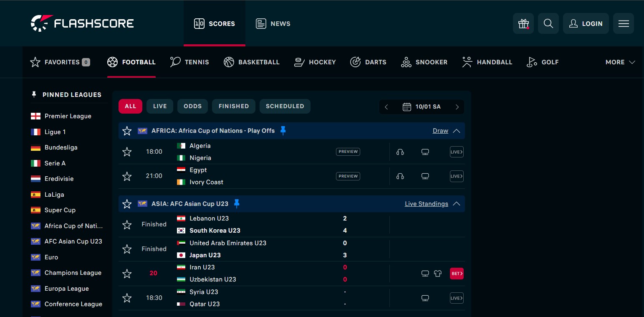This screenshot has height=317, width=644.
Task: Open the FINISHED matches filter tab
Action: pyautogui.click(x=233, y=106)
